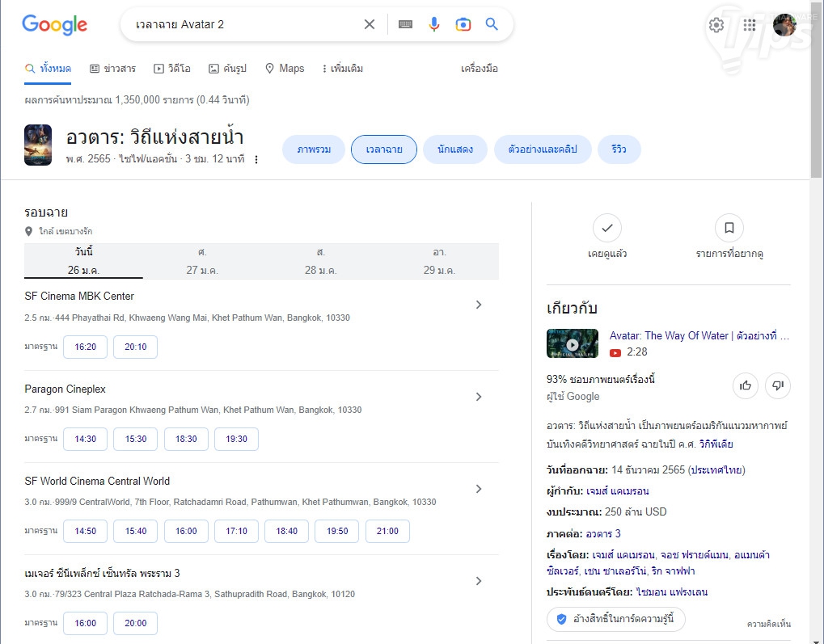Clear the search box text

[370, 24]
